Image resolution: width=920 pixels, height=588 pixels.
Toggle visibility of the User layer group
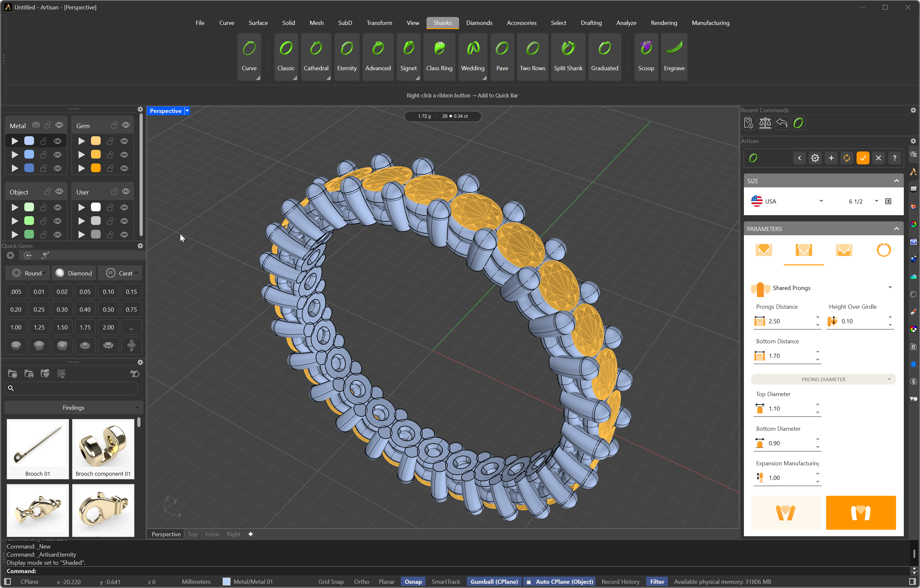tap(126, 191)
